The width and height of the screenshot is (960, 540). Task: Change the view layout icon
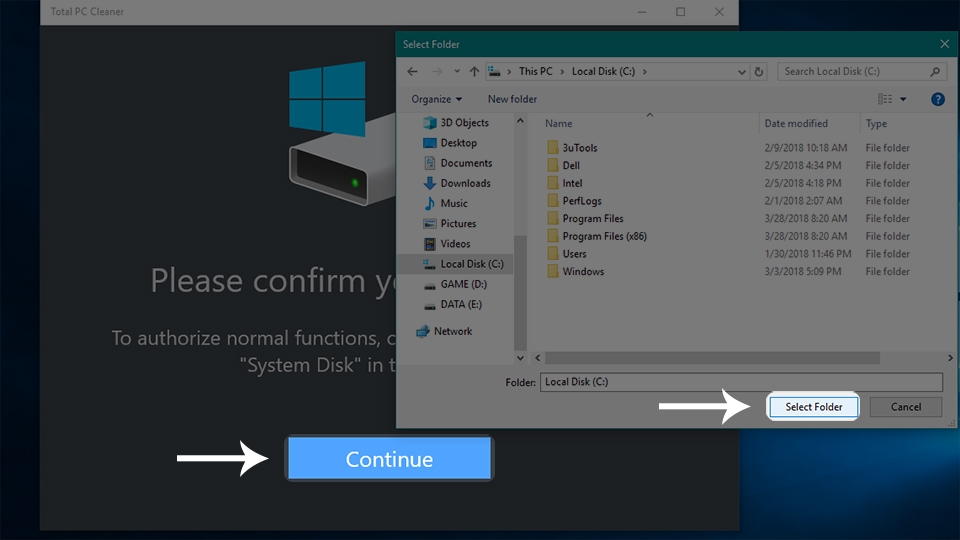coord(885,99)
